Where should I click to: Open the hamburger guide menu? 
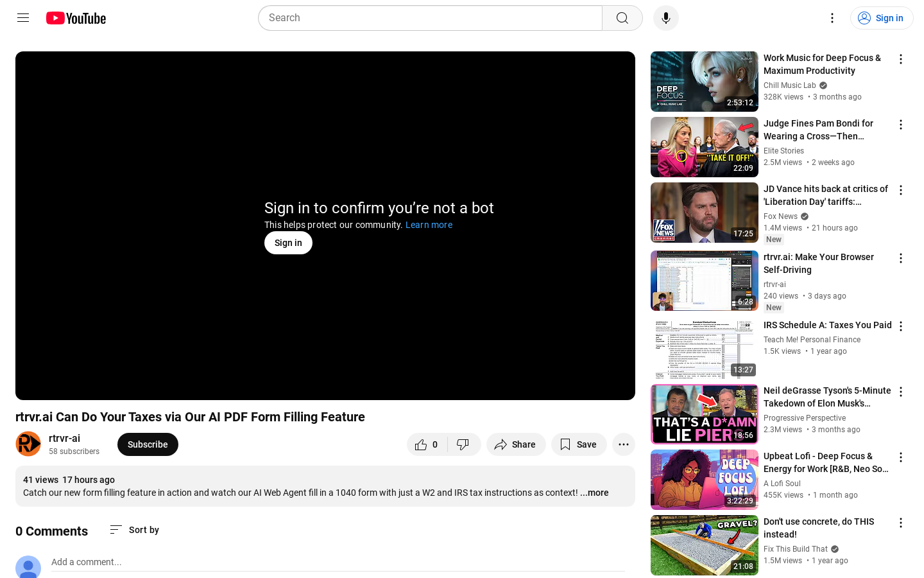pos(23,18)
